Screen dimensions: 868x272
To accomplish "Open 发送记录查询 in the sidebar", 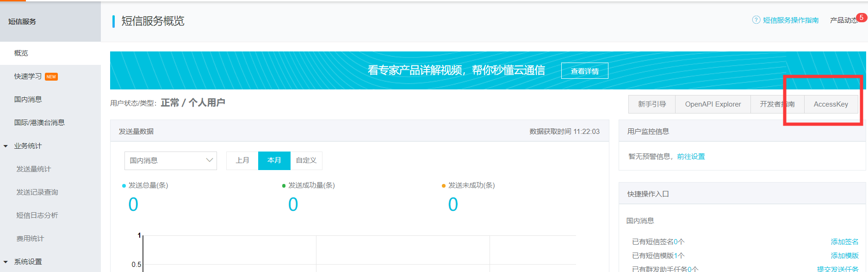I will pos(37,192).
